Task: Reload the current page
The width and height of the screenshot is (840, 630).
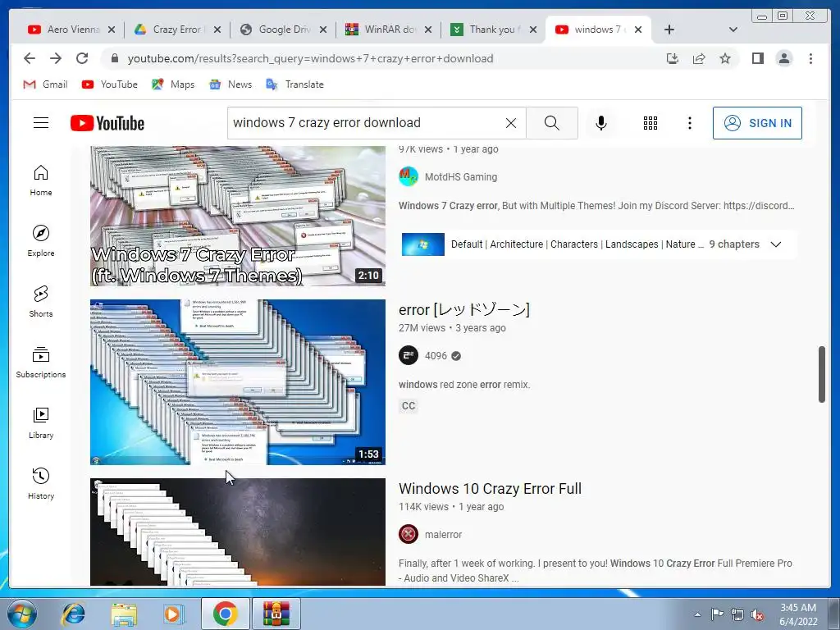Action: pyautogui.click(x=82, y=58)
